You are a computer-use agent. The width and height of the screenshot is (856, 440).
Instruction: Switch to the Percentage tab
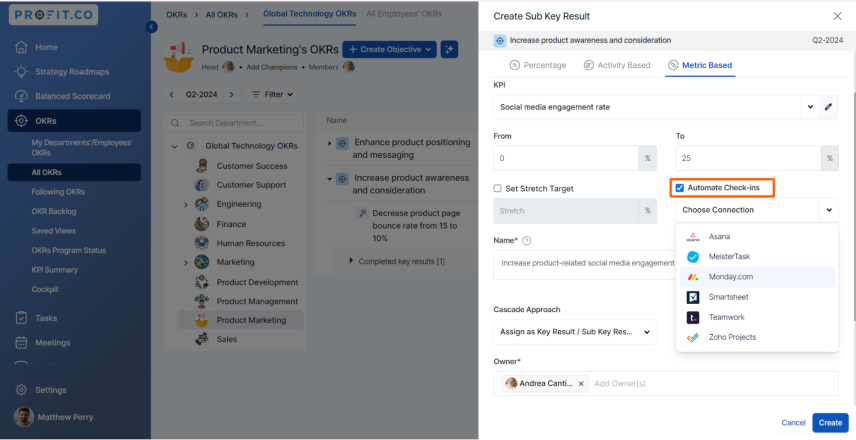tap(538, 66)
